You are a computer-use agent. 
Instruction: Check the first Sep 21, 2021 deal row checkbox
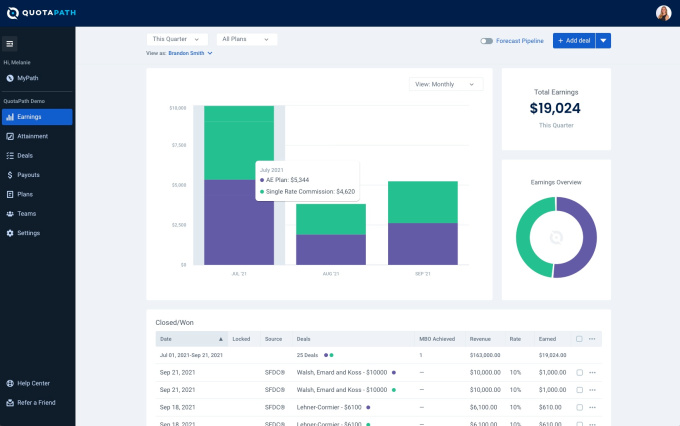[x=579, y=373]
